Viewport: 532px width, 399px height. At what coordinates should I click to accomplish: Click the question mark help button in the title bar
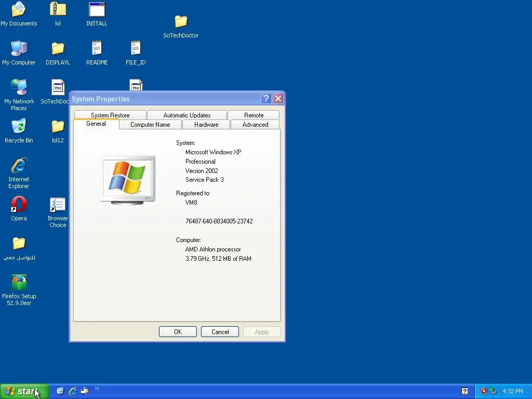click(x=266, y=99)
